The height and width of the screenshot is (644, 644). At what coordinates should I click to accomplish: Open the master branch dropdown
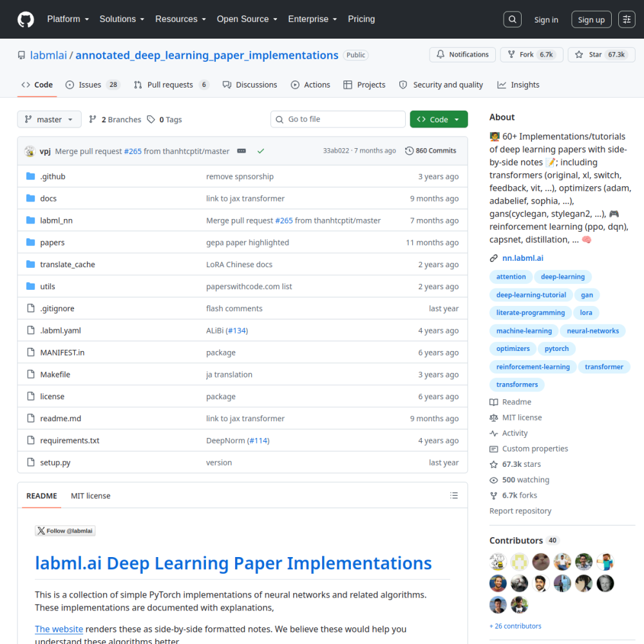pos(50,120)
